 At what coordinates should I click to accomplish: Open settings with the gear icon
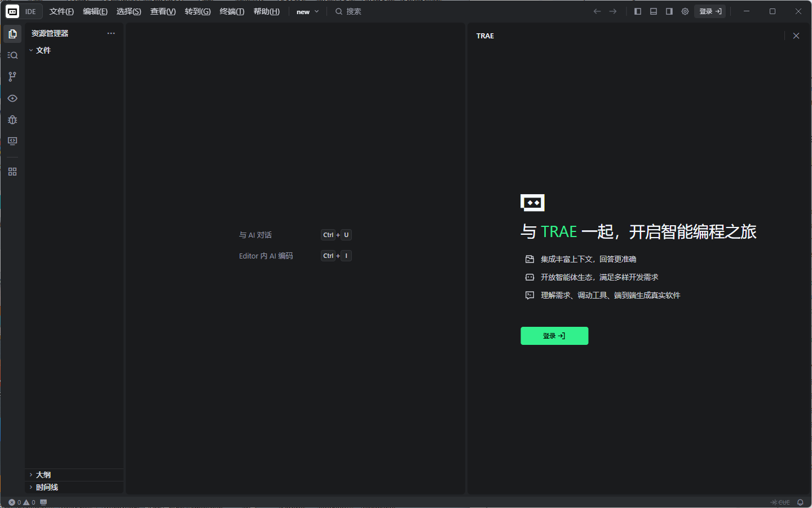[685, 11]
